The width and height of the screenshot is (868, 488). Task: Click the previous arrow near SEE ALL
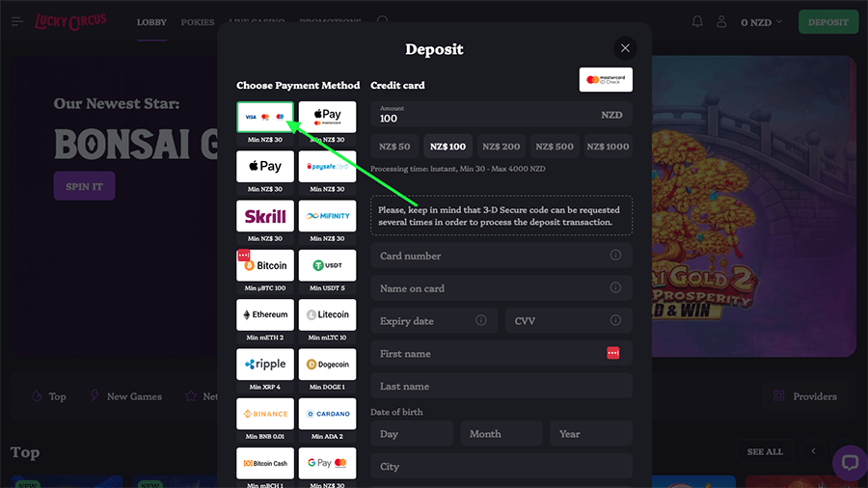coord(813,451)
